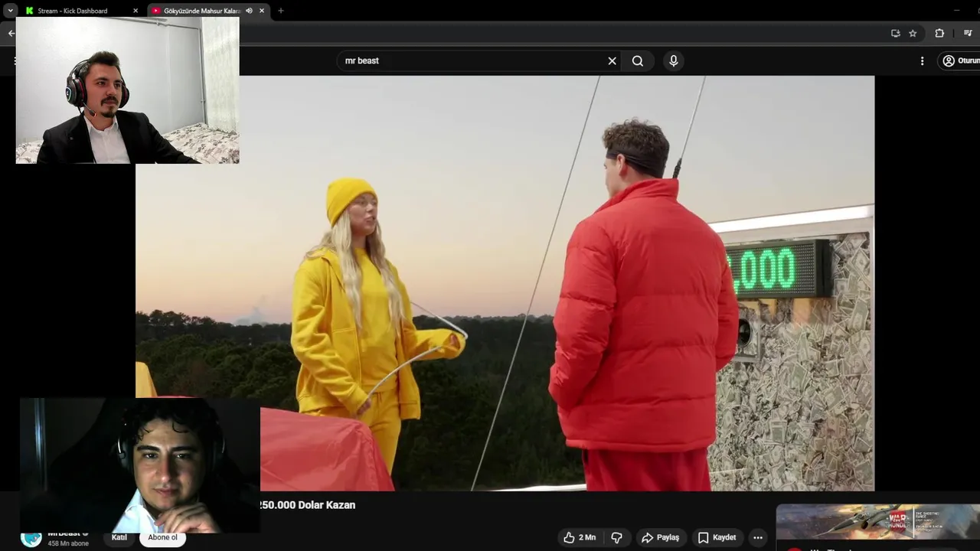
Task: Click the install app icon in address bar
Action: point(896,33)
